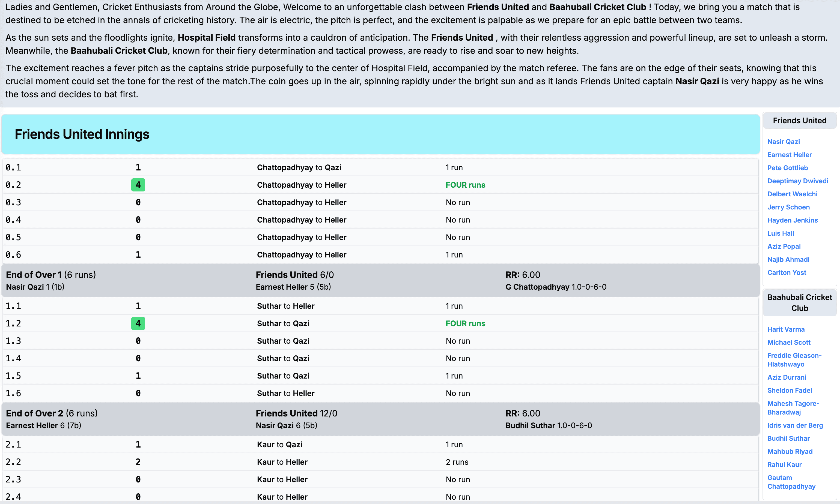The image size is (840, 504).
Task: Click Pete Gottlieb in the sidebar
Action: tap(787, 167)
